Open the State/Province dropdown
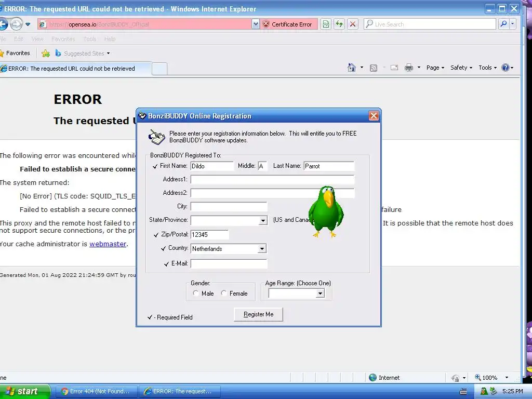The width and height of the screenshot is (532, 399). coord(263,220)
